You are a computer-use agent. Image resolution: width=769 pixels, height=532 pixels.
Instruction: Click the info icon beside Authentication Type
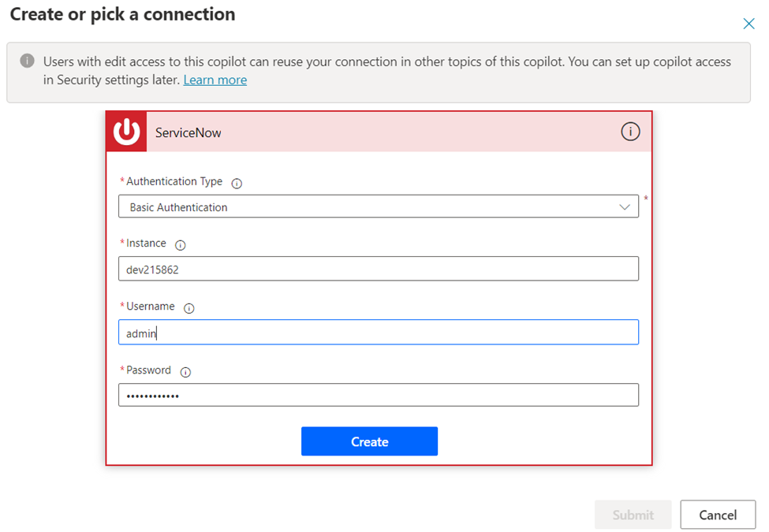pyautogui.click(x=237, y=183)
